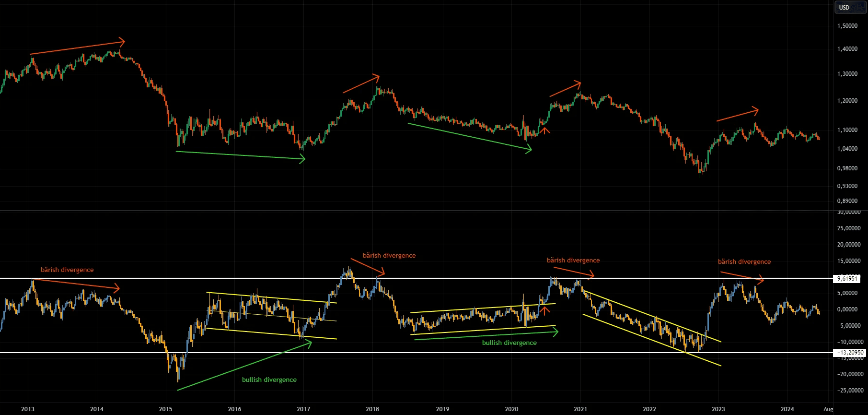Viewport: 868px width, 415px height.
Task: Select the 1,04000 price axis value
Action: coord(847,149)
